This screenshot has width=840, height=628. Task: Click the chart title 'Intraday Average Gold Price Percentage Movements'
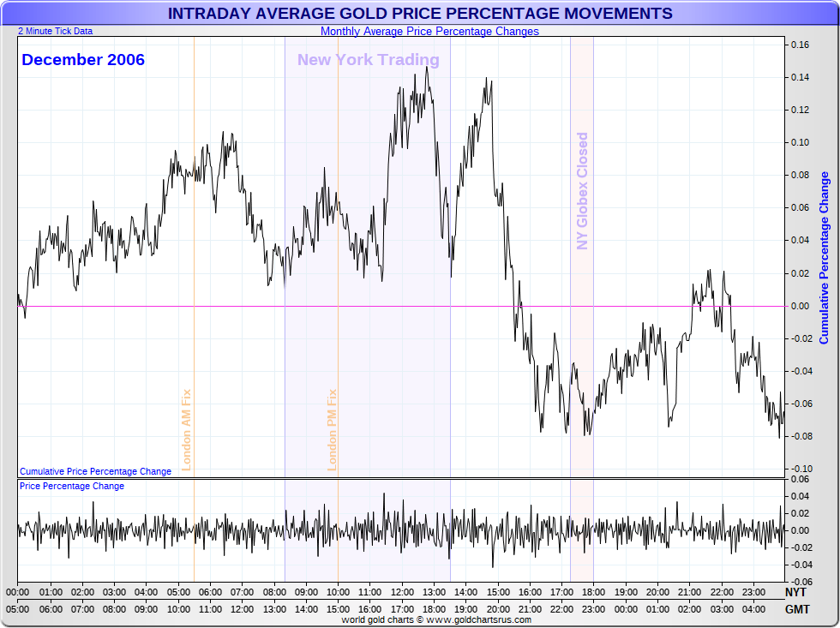click(x=420, y=13)
